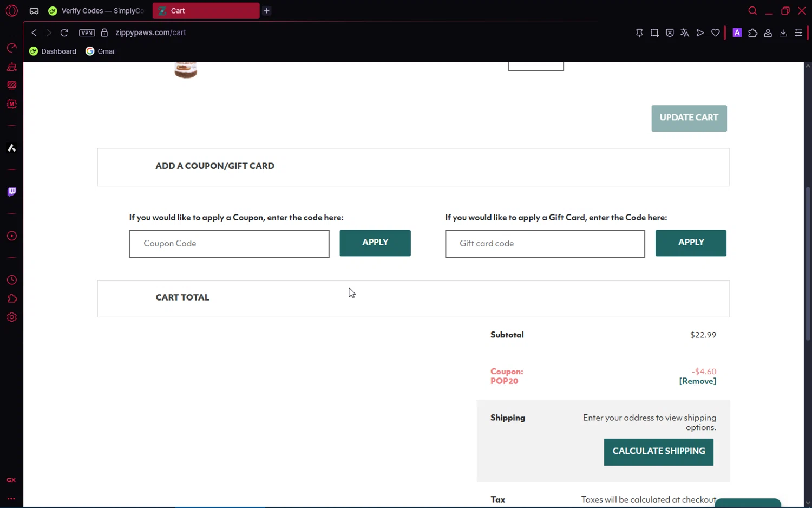The image size is (812, 508).
Task: Focus the Gift card code field
Action: (x=545, y=244)
